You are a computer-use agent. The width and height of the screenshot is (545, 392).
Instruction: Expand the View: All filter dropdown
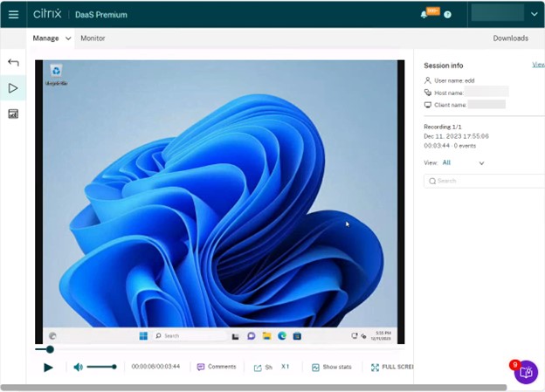(463, 162)
